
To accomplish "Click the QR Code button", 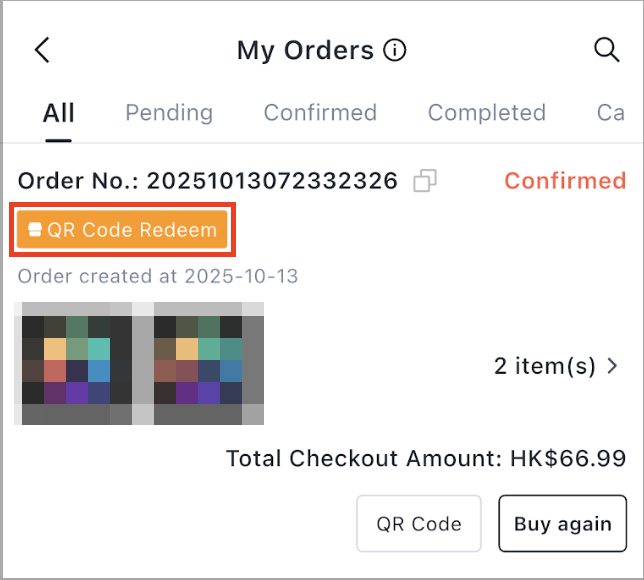I will tap(419, 524).
